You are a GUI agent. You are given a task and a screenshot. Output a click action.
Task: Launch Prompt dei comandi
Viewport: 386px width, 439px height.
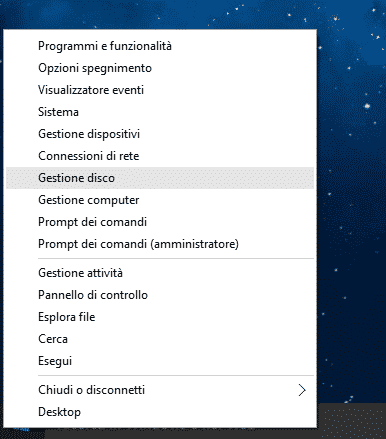tap(160, 222)
